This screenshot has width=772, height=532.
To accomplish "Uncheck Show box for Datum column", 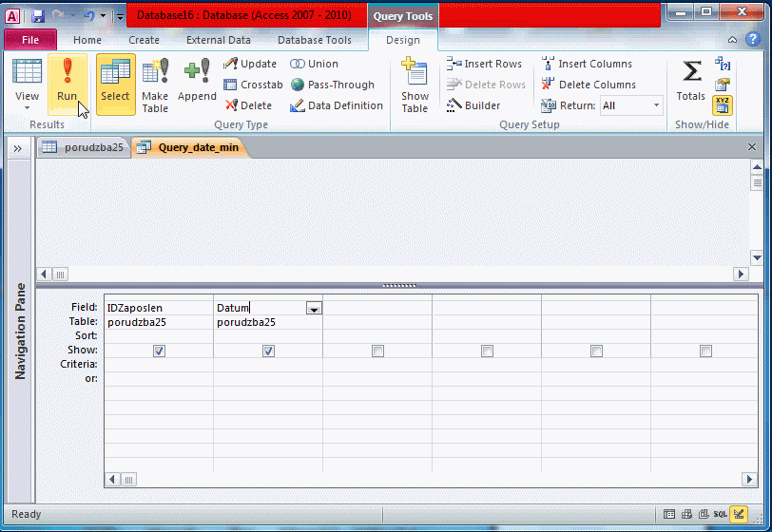I will coord(268,351).
